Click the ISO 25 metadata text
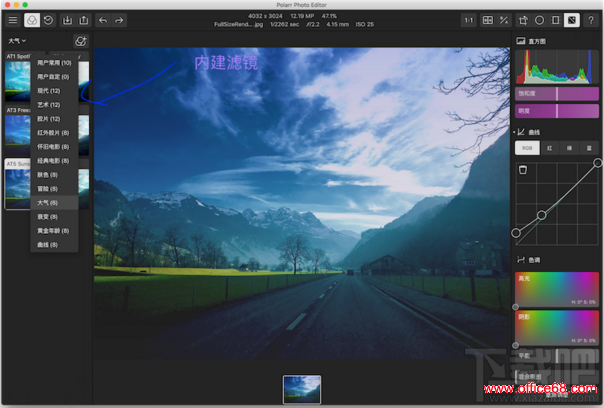 click(364, 24)
